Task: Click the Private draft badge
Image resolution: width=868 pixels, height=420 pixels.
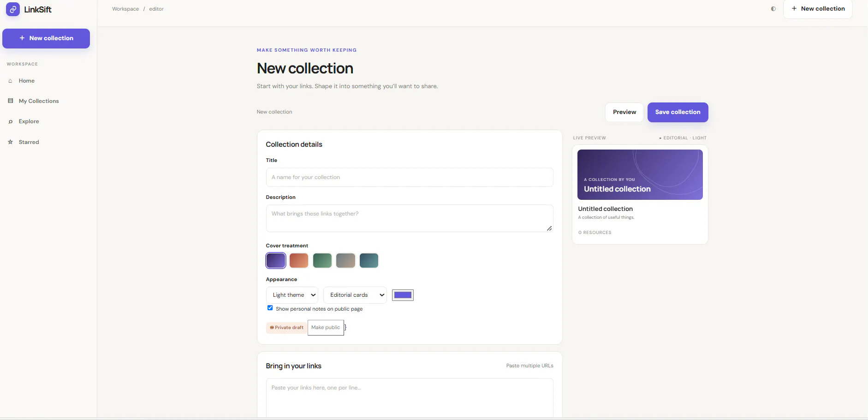Action: (x=287, y=328)
